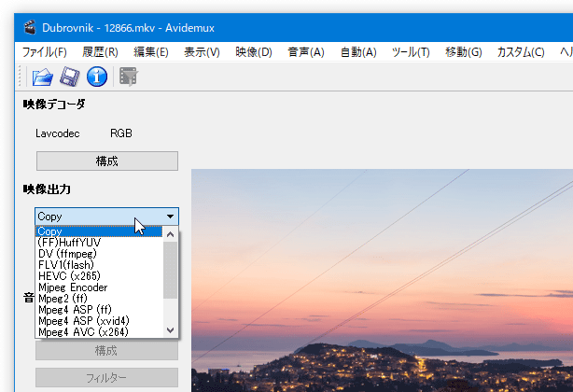The height and width of the screenshot is (392, 573).
Task: Open a video file with the folder icon
Action: tap(43, 77)
